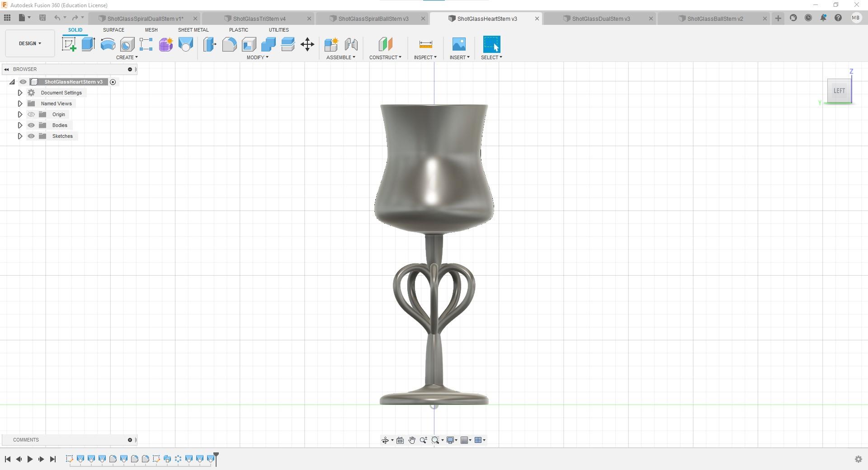Open the MODIFY dropdown menu

point(258,57)
